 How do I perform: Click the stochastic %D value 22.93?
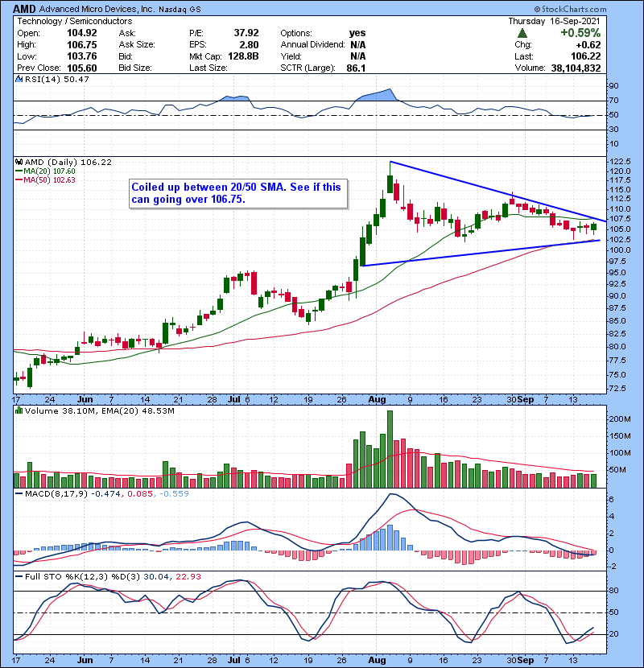tap(188, 576)
